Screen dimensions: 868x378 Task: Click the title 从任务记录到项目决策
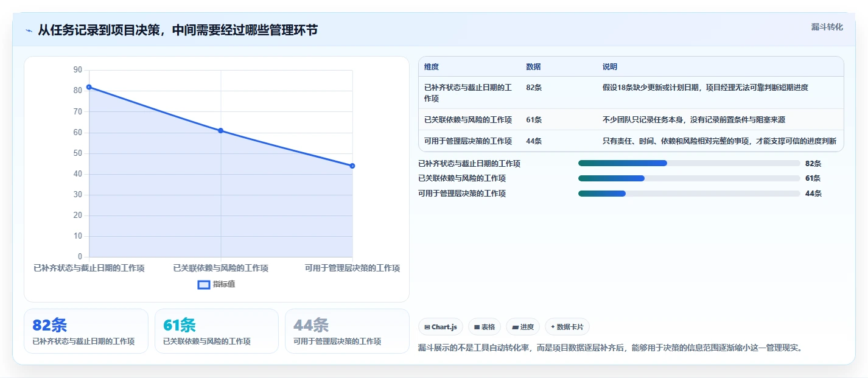178,30
